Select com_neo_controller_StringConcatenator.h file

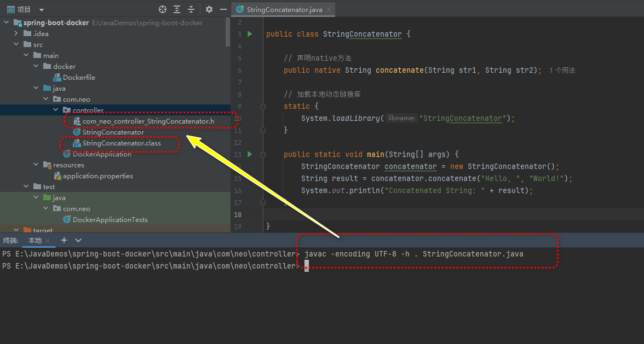coord(148,121)
